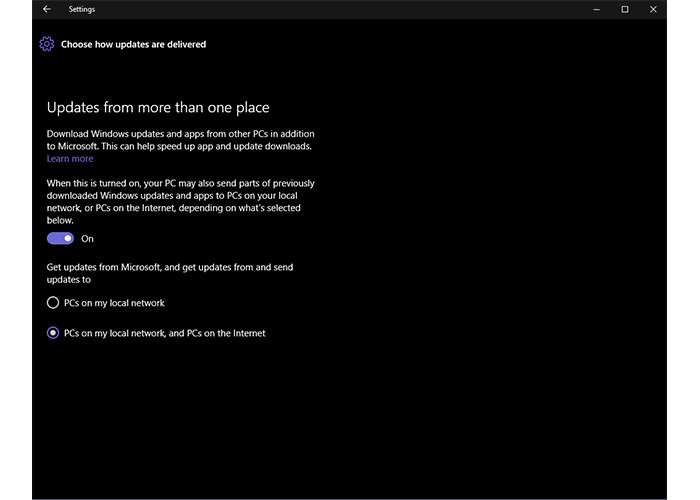Turn off the updates from multiple places switch
The height and width of the screenshot is (500, 700).
60,239
